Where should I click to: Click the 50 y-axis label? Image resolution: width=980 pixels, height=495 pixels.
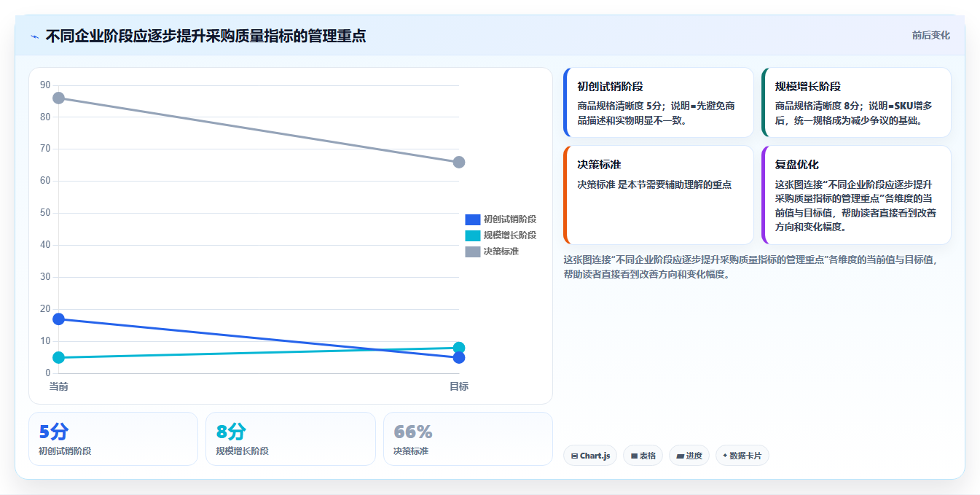click(45, 213)
